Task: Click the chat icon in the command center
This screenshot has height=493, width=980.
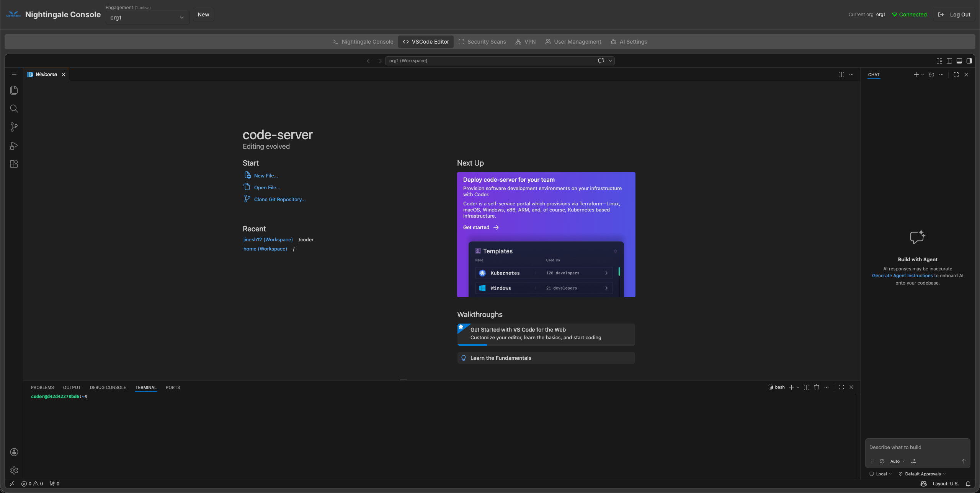Action: [x=601, y=60]
